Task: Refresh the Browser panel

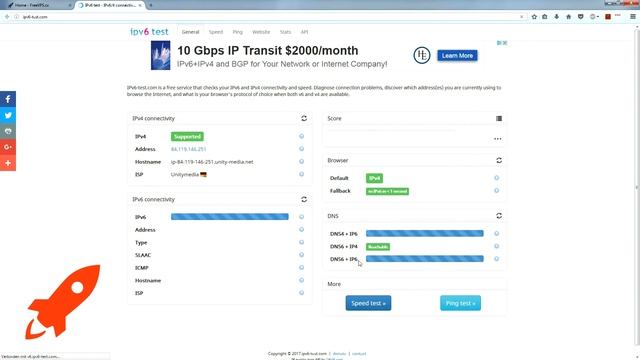Action: pyautogui.click(x=499, y=160)
